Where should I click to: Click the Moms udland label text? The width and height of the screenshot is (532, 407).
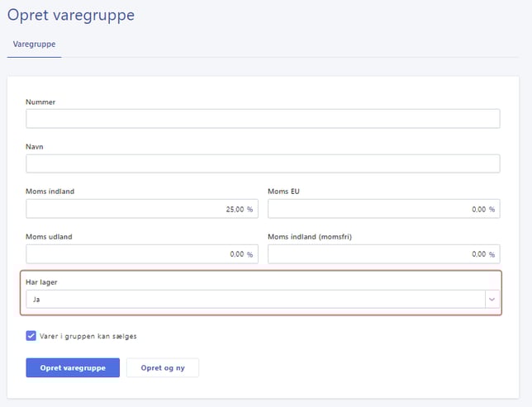(49, 237)
